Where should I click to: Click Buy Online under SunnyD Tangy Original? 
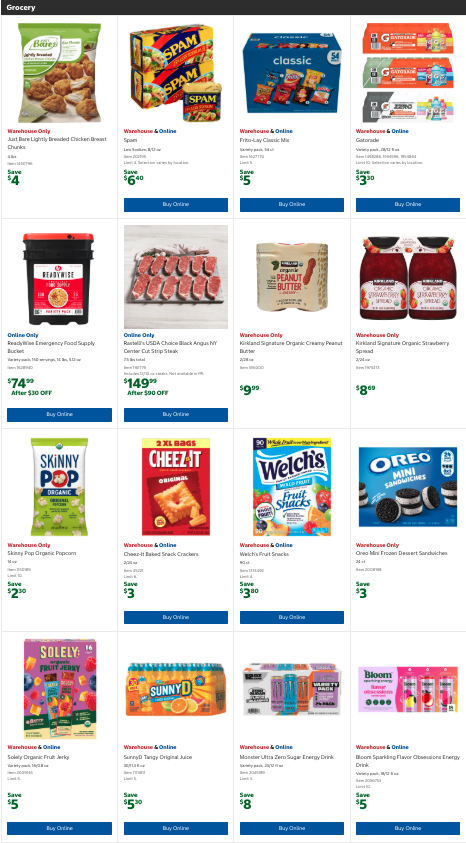pyautogui.click(x=176, y=828)
